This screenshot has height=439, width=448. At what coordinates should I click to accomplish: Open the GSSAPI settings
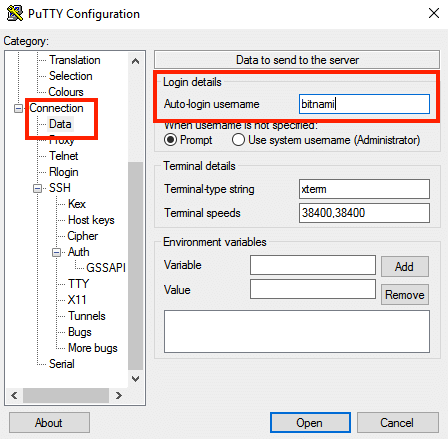[106, 268]
